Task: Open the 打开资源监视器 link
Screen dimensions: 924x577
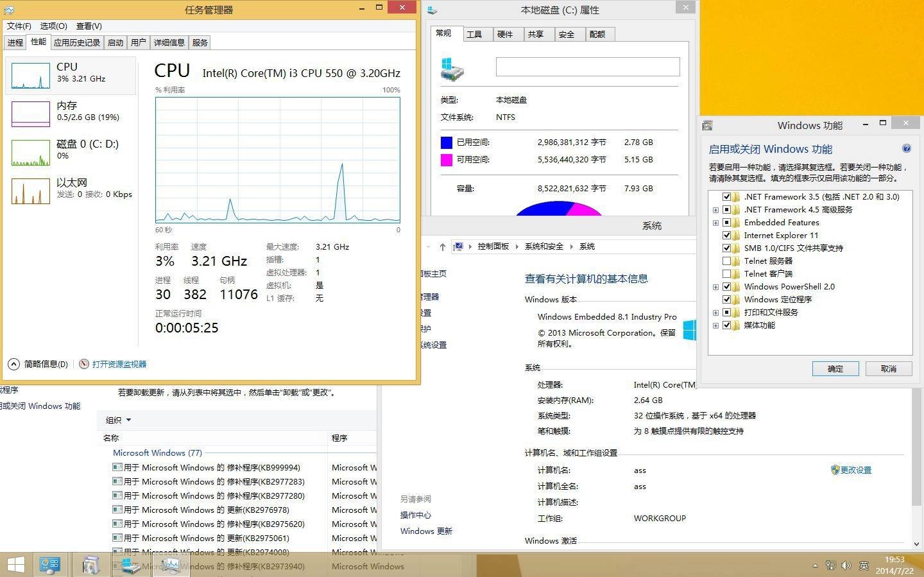Action: coord(119,364)
